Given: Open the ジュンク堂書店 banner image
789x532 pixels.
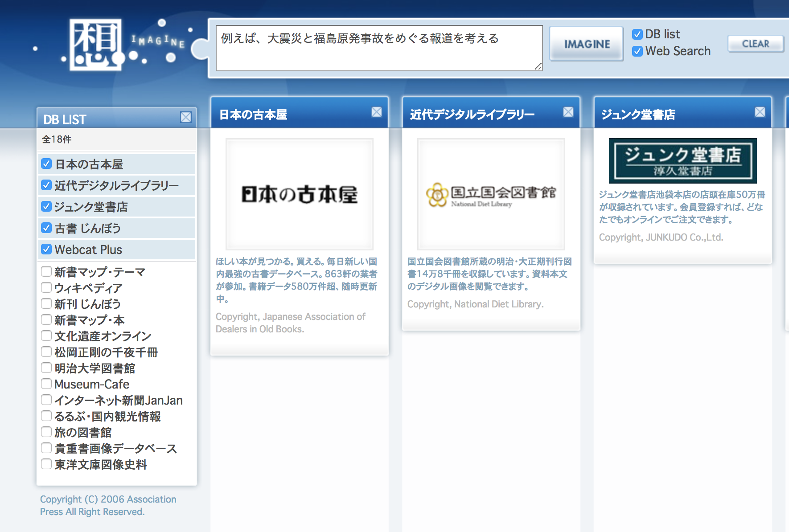Looking at the screenshot, I should pos(683,161).
